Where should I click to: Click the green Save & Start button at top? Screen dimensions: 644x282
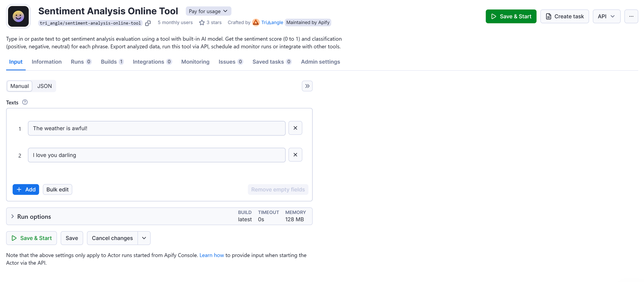511,16
